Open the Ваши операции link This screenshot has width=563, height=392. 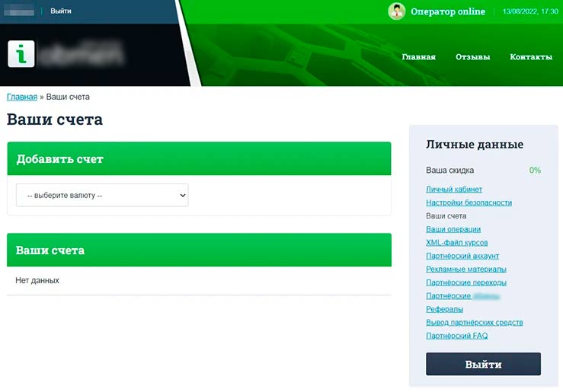click(453, 229)
